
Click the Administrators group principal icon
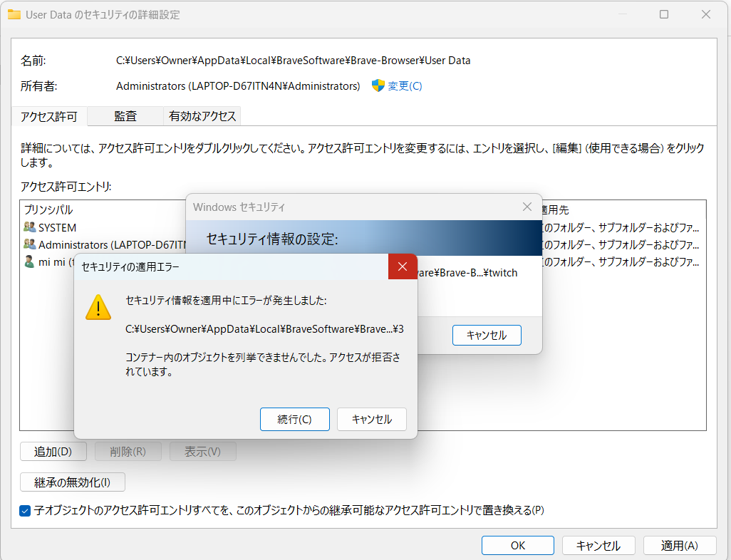(29, 244)
